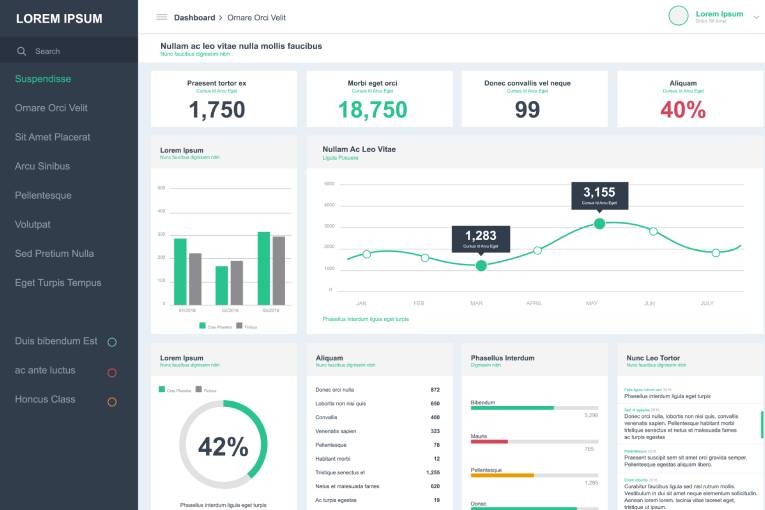Click the Nullam Ac Leo Vitae chart title

coord(359,149)
